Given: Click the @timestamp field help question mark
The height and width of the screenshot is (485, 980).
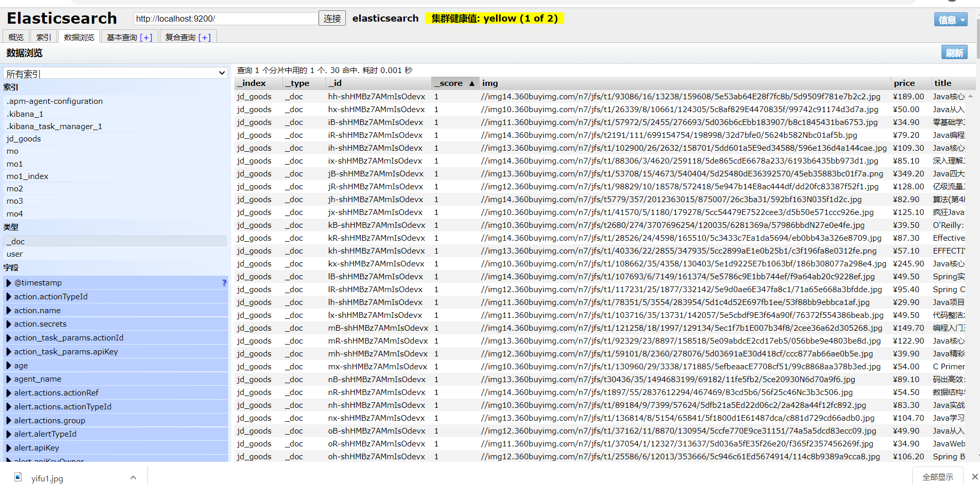Looking at the screenshot, I should pyautogui.click(x=224, y=283).
